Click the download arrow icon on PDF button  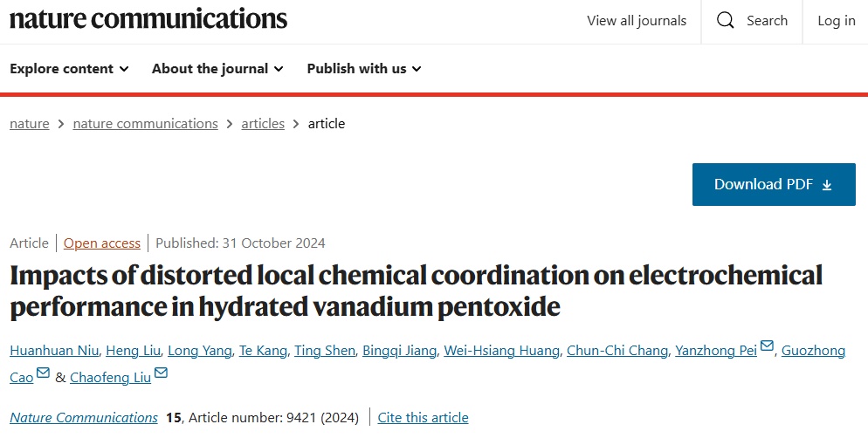pos(827,185)
